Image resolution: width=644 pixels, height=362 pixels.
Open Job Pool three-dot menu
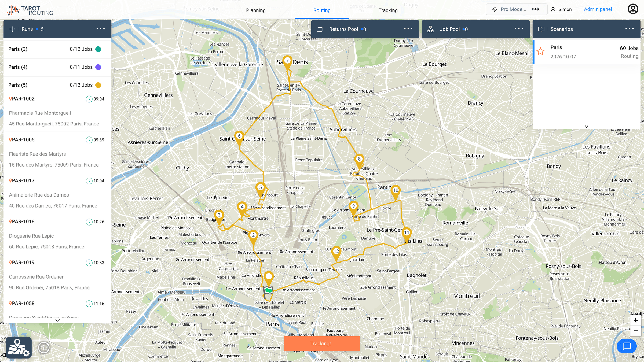coord(519,29)
